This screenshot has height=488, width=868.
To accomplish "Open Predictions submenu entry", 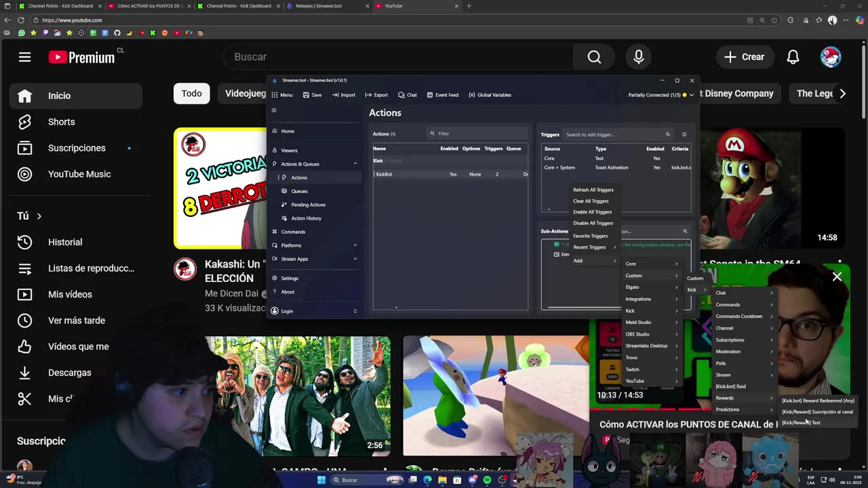I will click(x=744, y=409).
